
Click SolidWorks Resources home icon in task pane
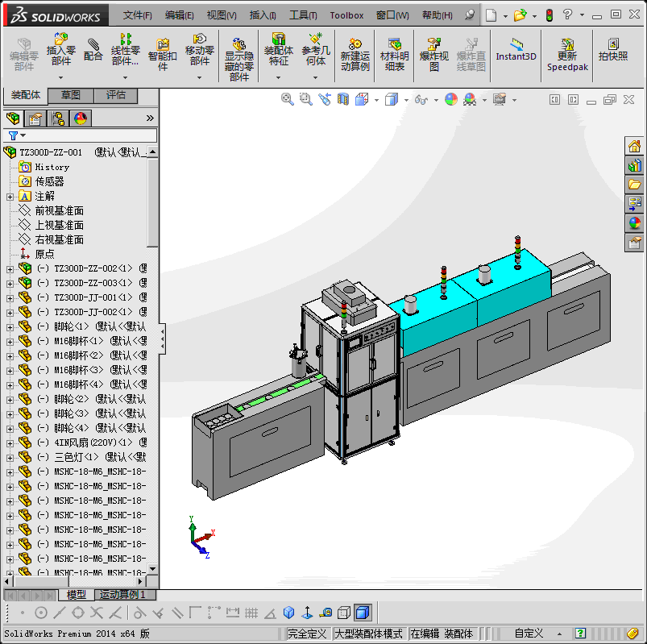coord(634,146)
